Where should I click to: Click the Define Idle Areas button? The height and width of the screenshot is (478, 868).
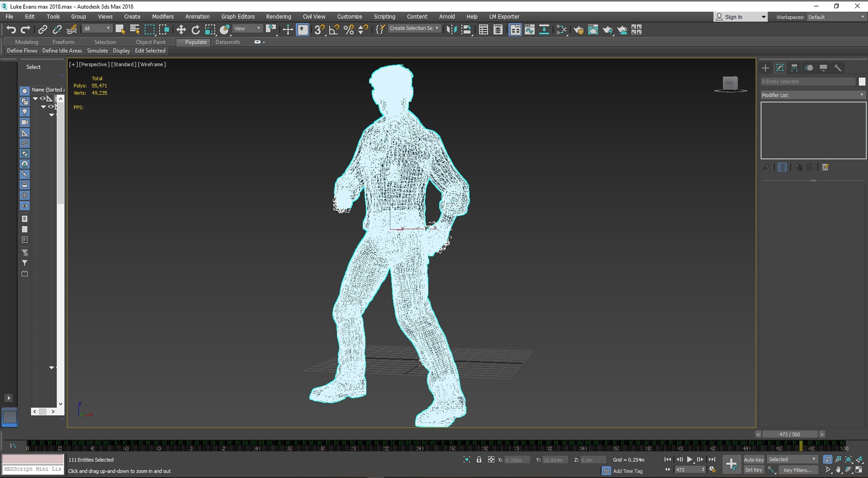62,51
